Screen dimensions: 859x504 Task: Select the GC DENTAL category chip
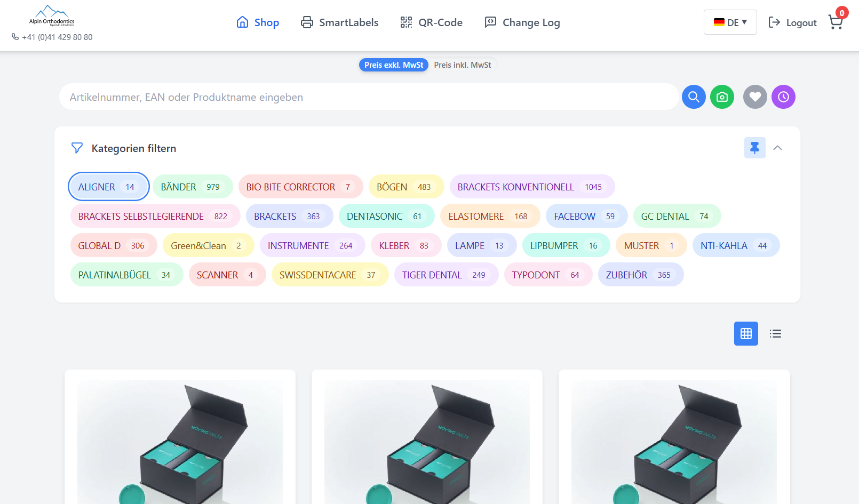click(x=677, y=216)
